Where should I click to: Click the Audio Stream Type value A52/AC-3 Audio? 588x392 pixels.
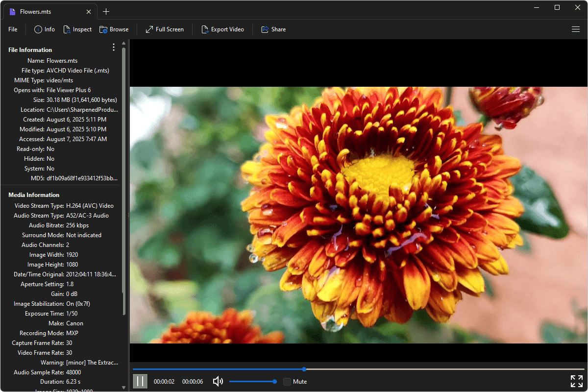coord(88,216)
